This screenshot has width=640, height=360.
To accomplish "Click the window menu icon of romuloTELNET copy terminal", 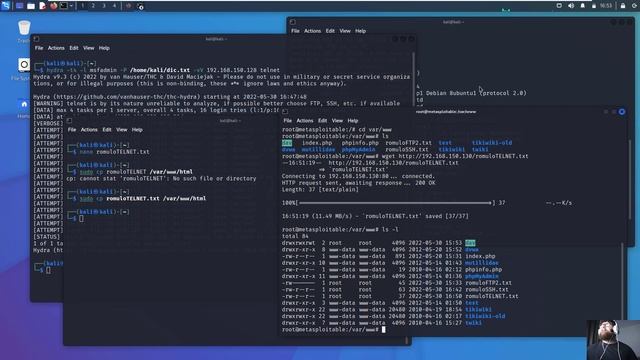I will [69, 121].
